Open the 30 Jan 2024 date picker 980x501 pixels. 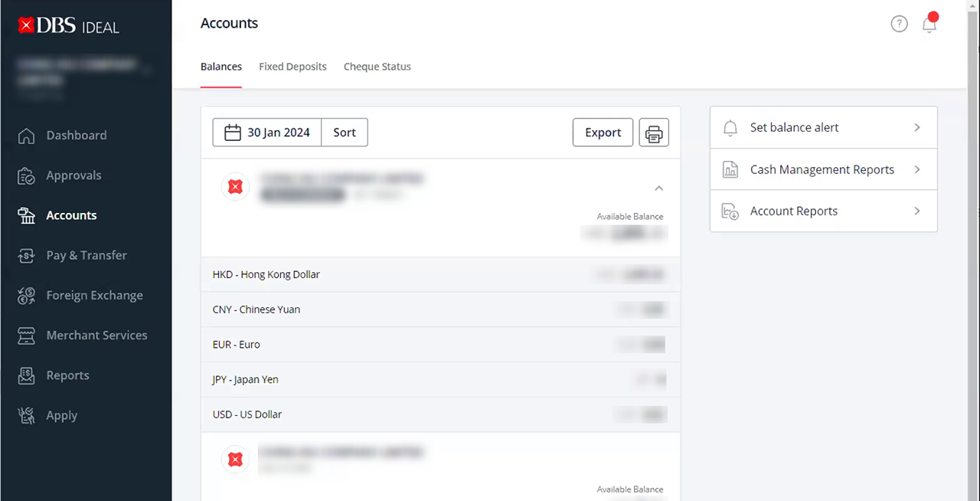click(x=267, y=133)
